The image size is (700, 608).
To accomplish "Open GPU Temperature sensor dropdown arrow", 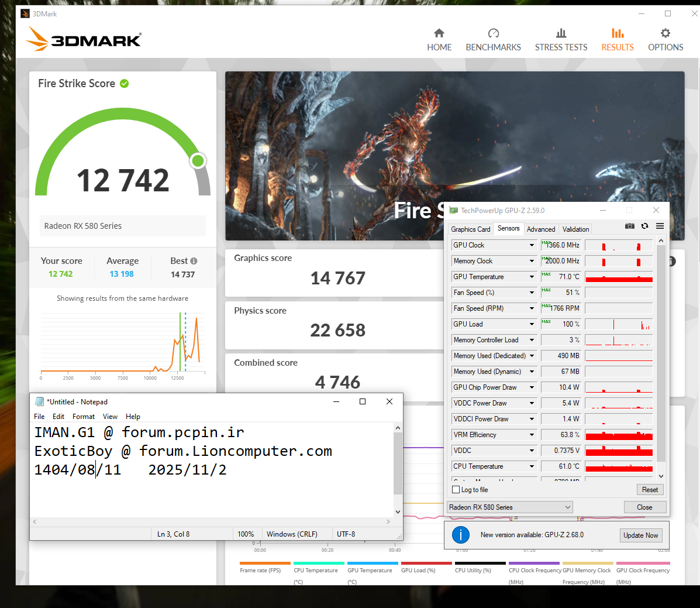I will [532, 277].
